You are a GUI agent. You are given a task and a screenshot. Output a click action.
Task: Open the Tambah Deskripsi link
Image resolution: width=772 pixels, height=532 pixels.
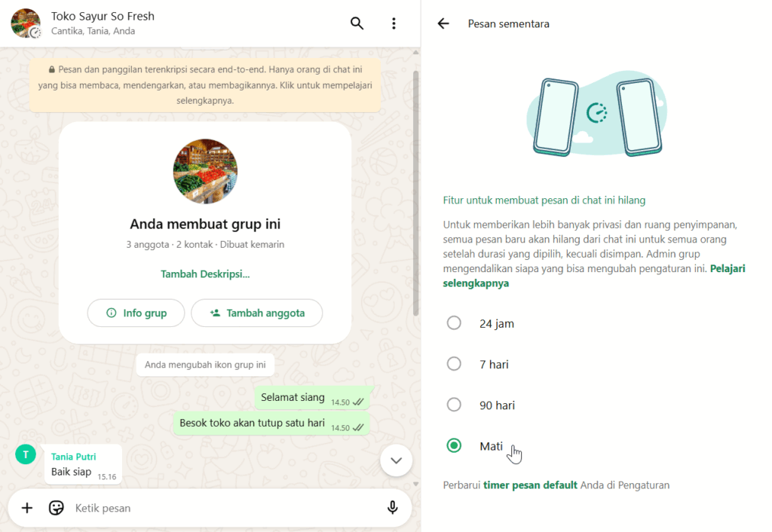(205, 274)
